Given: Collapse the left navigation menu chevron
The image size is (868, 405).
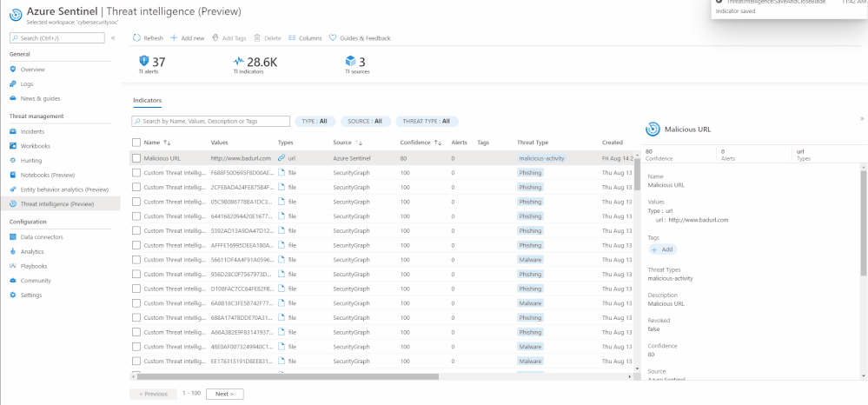Looking at the screenshot, I should [x=113, y=38].
